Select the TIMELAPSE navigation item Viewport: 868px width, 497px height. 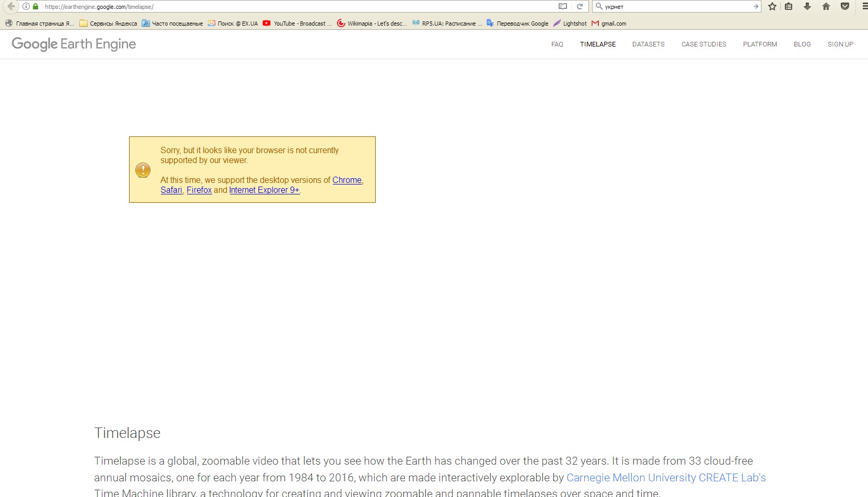[x=598, y=44]
